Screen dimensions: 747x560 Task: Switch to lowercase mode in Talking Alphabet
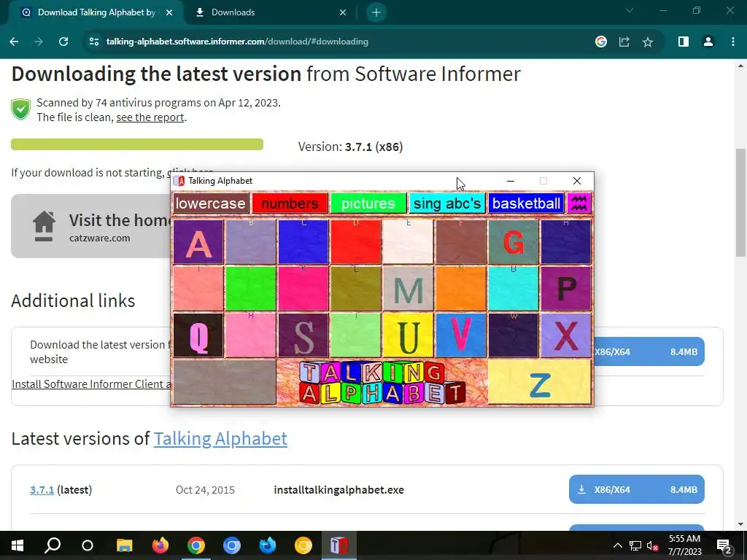click(x=211, y=203)
